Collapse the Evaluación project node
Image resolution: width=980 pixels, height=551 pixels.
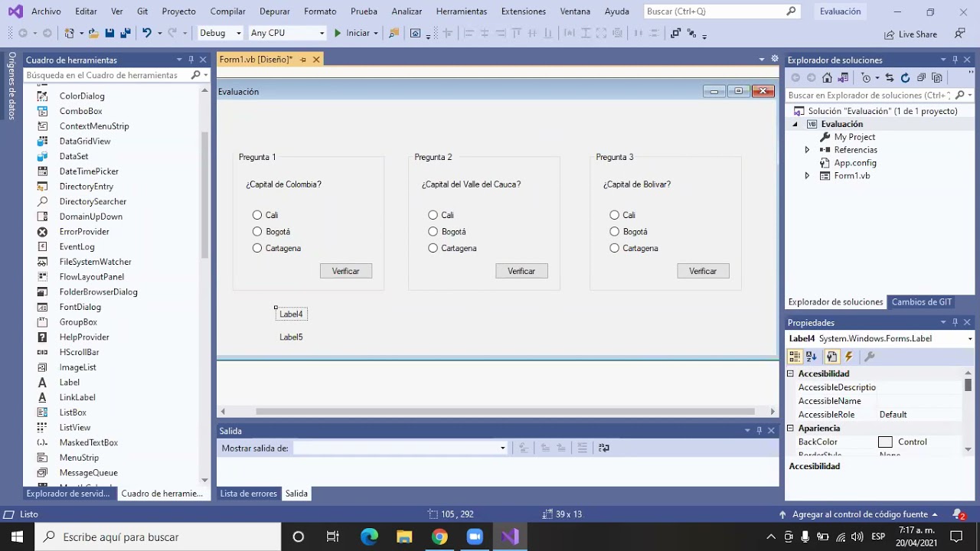click(795, 124)
